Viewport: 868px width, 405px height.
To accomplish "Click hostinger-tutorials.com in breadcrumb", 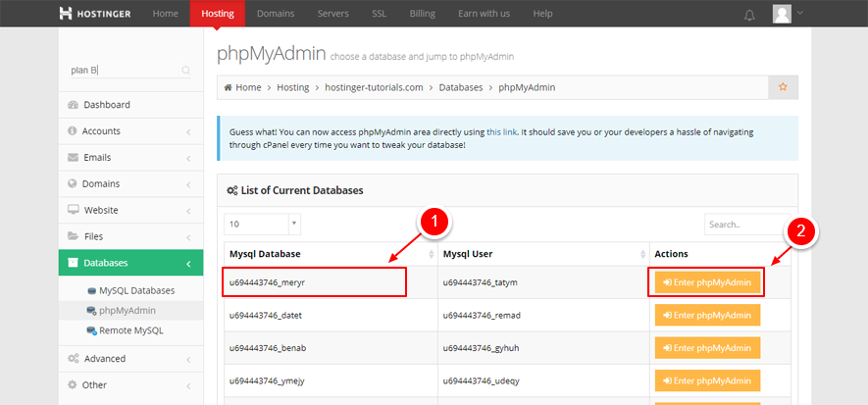I will coord(374,87).
